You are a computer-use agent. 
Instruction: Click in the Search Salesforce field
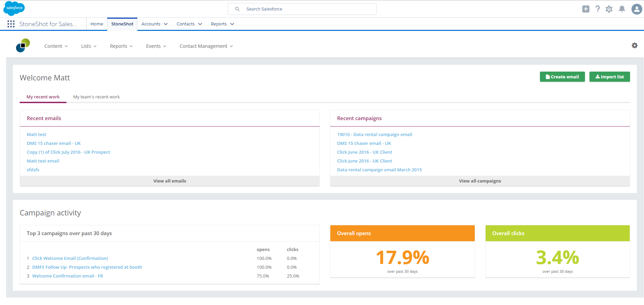pos(302,9)
